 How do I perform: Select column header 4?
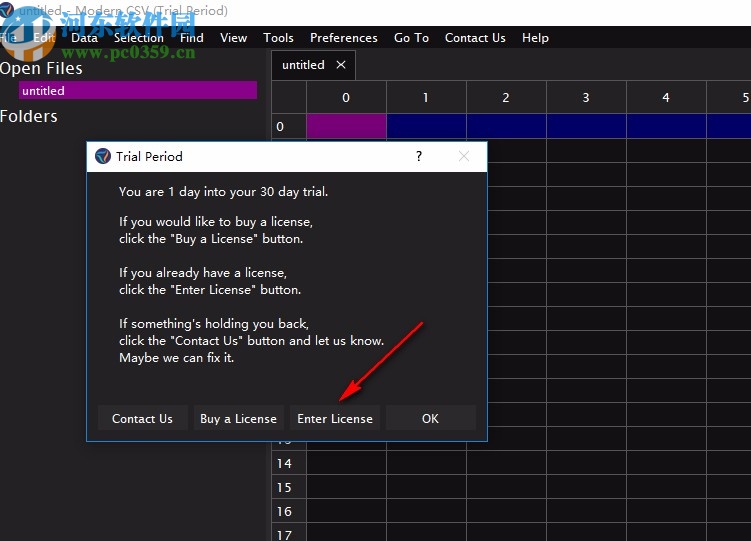coord(666,98)
